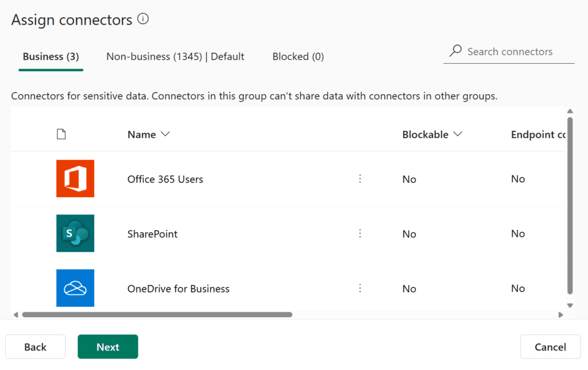Click the document icon column header

coord(61,134)
